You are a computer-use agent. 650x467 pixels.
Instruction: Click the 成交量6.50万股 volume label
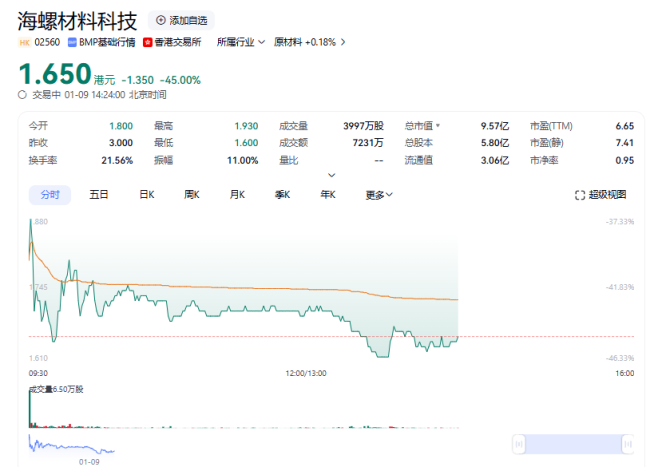tap(56, 389)
